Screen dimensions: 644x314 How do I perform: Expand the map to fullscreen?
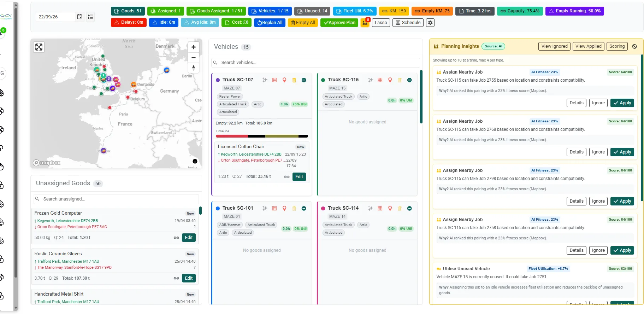39,47
